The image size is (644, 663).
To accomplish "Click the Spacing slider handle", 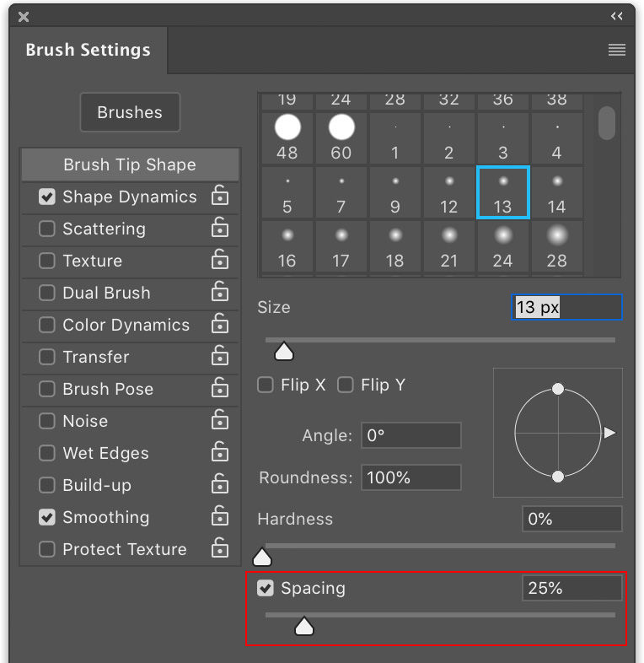I will coord(303,626).
